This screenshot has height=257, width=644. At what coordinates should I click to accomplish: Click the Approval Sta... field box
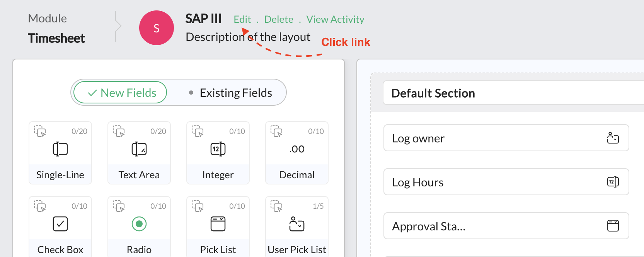(x=506, y=226)
